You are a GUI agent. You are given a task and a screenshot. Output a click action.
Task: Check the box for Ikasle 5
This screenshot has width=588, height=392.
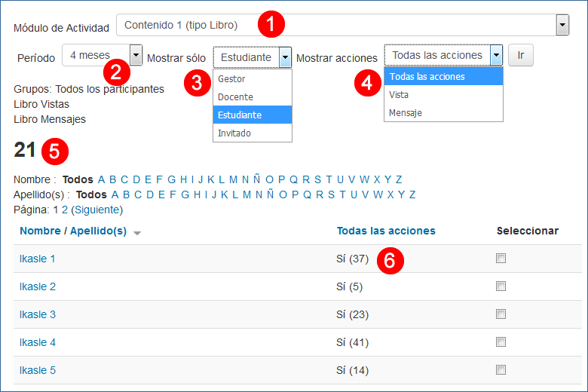pyautogui.click(x=501, y=370)
